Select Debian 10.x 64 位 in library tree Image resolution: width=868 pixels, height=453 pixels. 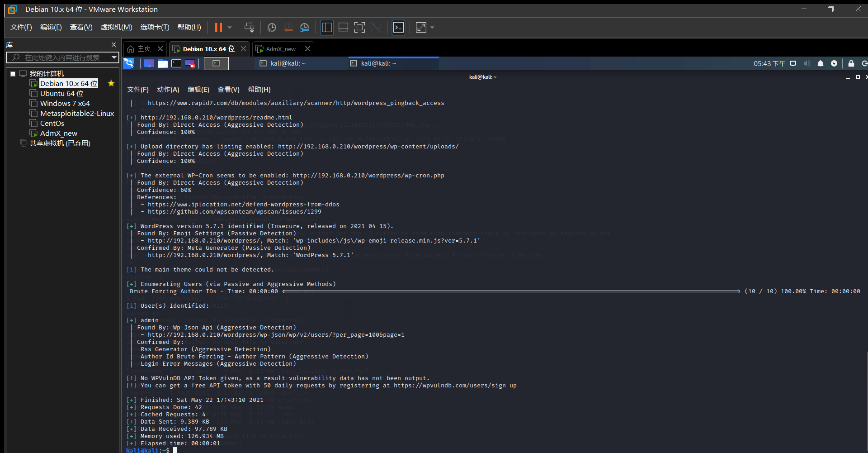click(69, 83)
